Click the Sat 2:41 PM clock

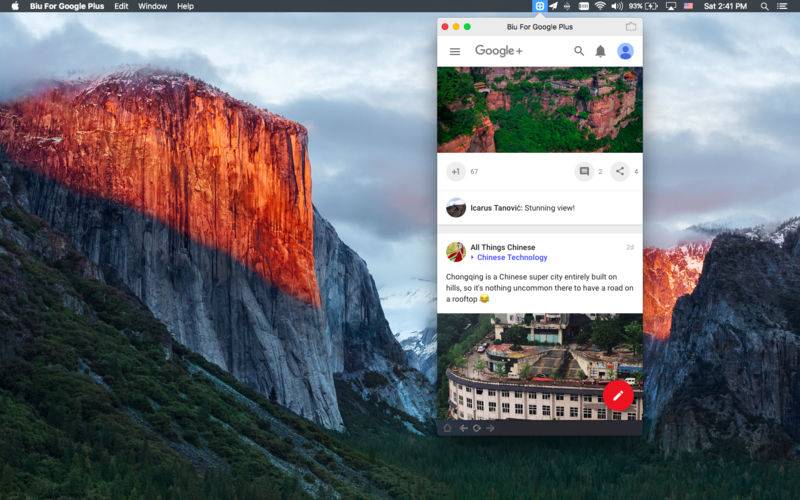click(x=725, y=6)
